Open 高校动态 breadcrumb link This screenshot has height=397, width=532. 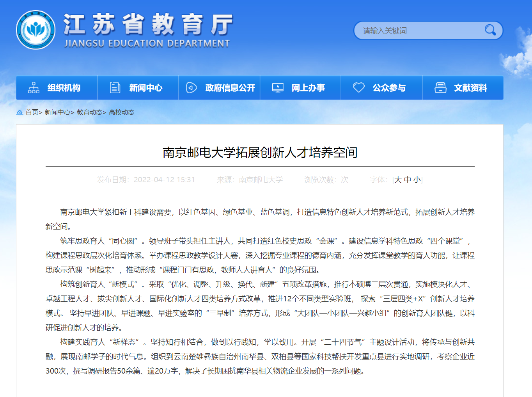coord(121,112)
